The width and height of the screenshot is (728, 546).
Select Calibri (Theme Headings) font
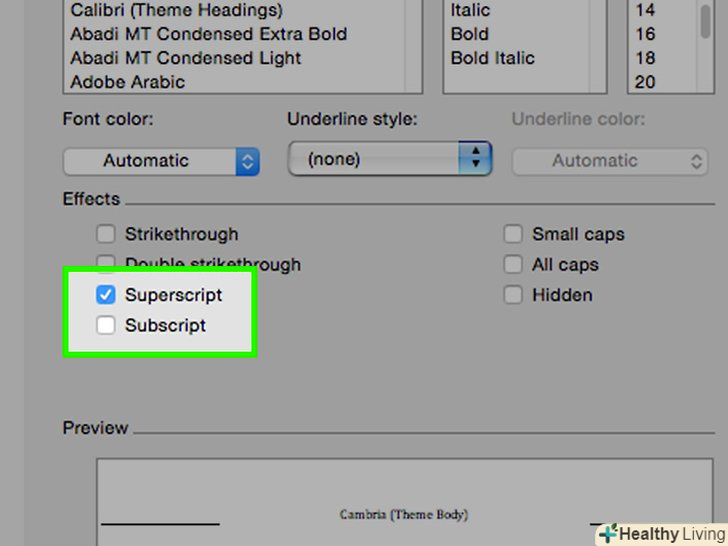click(x=176, y=11)
